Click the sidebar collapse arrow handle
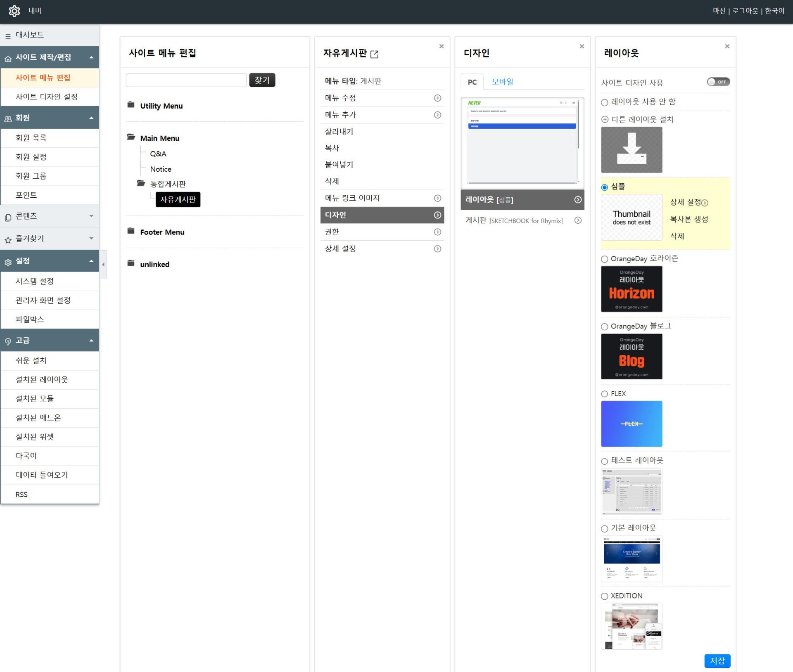The height and width of the screenshot is (672, 793). pyautogui.click(x=103, y=265)
